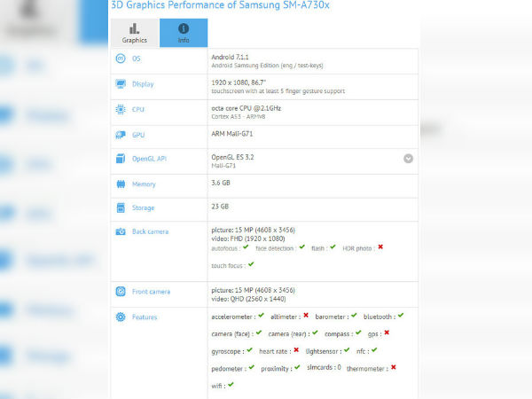Click the HDR photo red cross

pyautogui.click(x=380, y=247)
